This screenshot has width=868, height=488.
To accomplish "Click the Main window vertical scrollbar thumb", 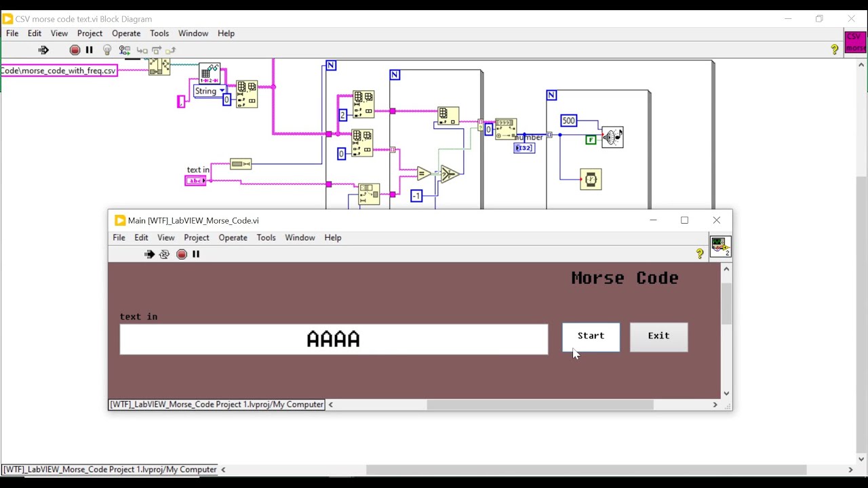I will tap(726, 304).
